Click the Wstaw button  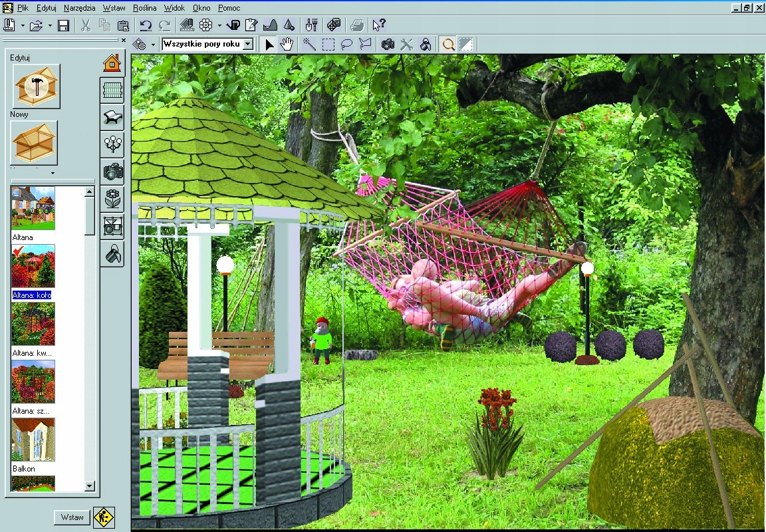pos(72,517)
